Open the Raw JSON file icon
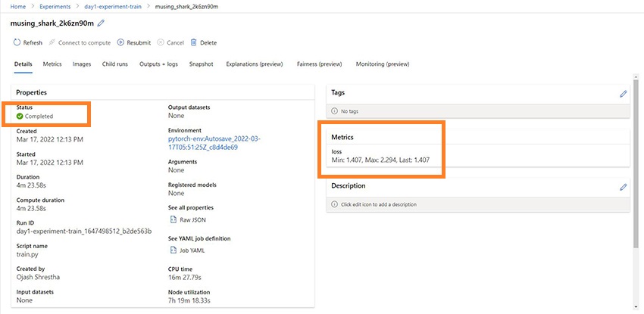 [x=173, y=219]
